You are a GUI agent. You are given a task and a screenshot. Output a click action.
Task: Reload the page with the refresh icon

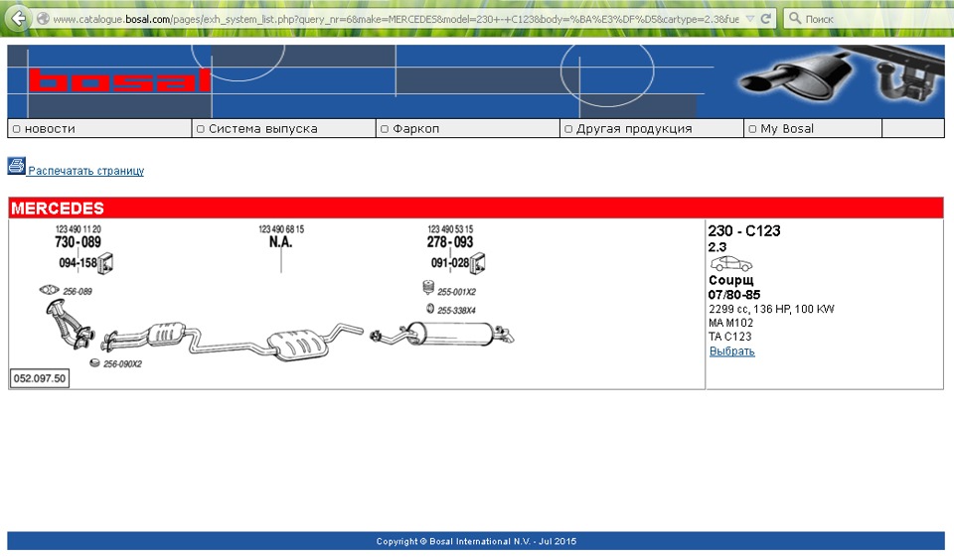tap(766, 19)
